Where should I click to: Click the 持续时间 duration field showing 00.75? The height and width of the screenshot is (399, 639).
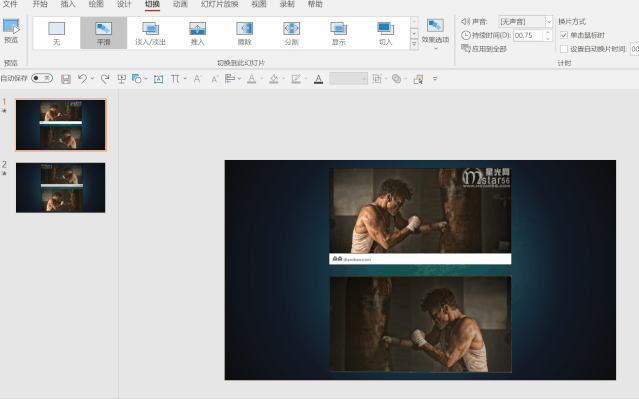[x=528, y=35]
